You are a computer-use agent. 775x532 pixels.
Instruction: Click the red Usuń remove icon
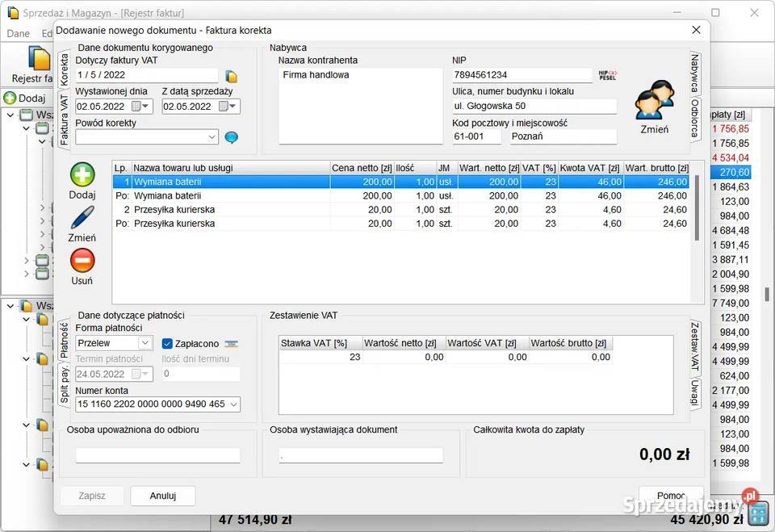[x=82, y=261]
